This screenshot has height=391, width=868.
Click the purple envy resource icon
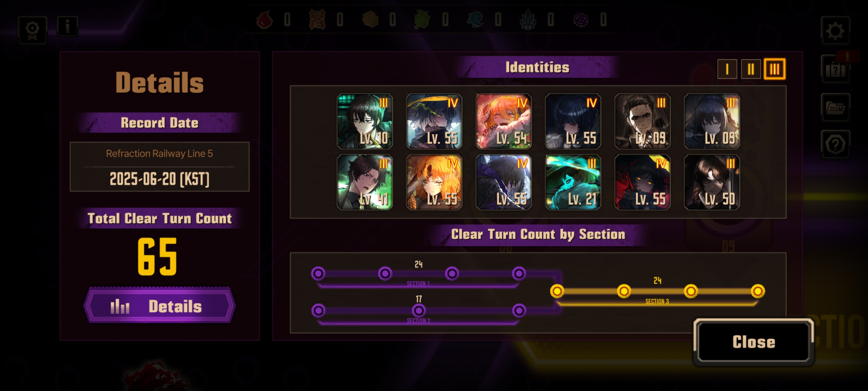(x=581, y=19)
